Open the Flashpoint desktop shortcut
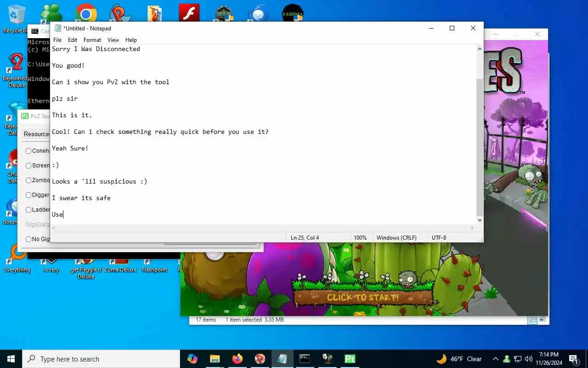Screen dimensions: 588x368 155,266
